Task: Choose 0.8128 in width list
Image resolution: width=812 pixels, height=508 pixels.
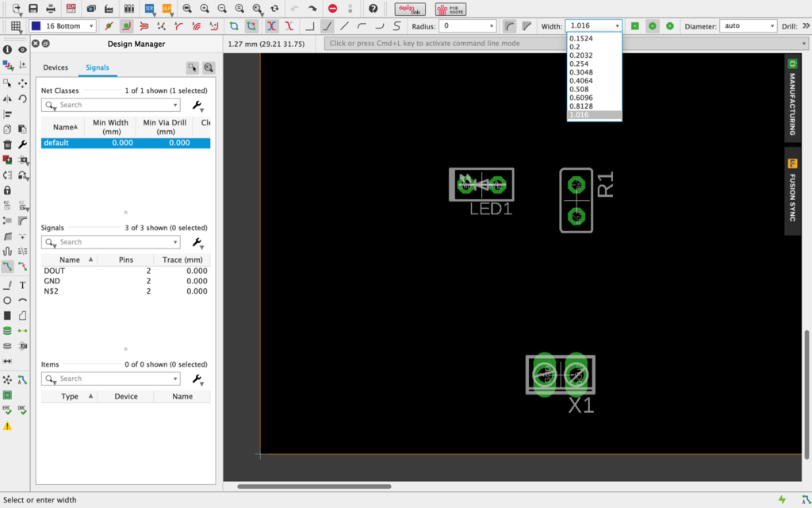Action: (x=594, y=106)
